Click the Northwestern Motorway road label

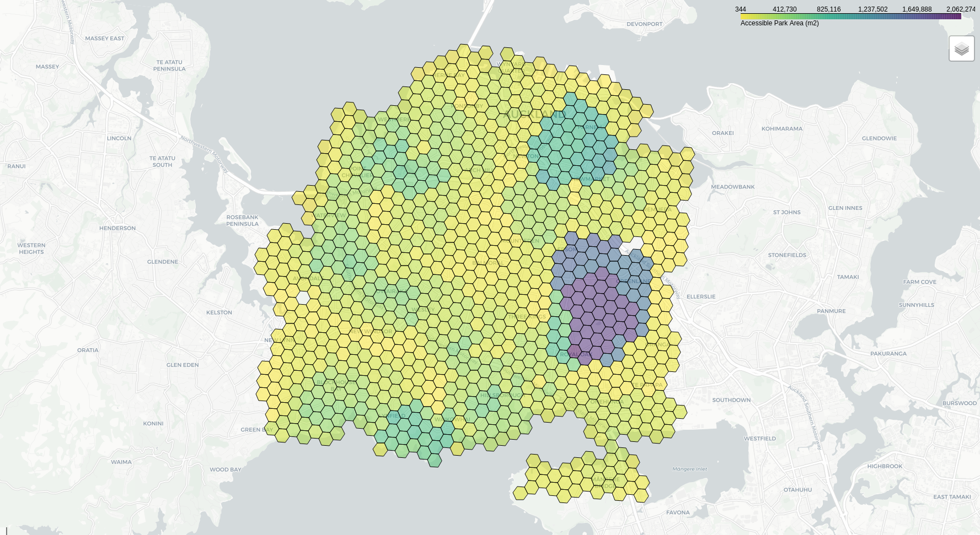[205, 154]
